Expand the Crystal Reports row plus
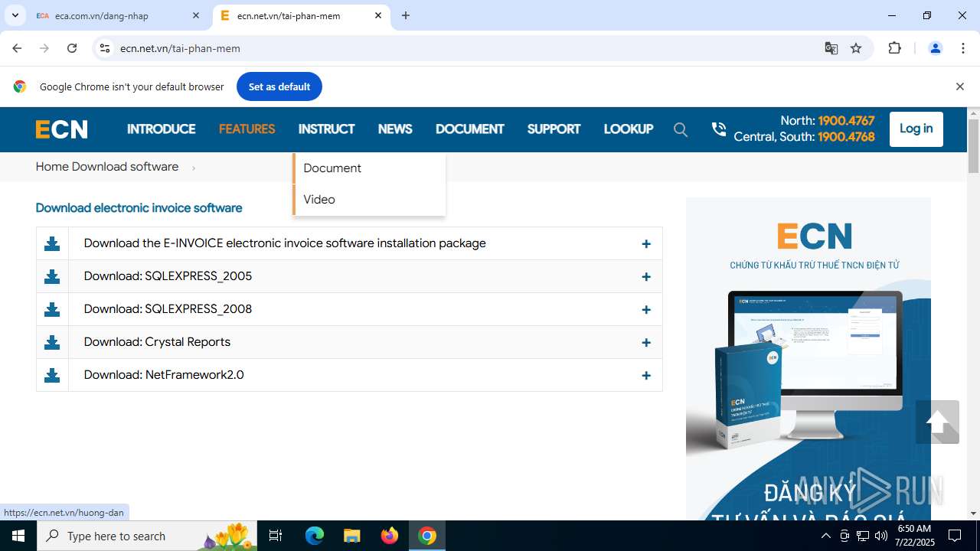Viewport: 980px width, 551px height. (x=646, y=343)
